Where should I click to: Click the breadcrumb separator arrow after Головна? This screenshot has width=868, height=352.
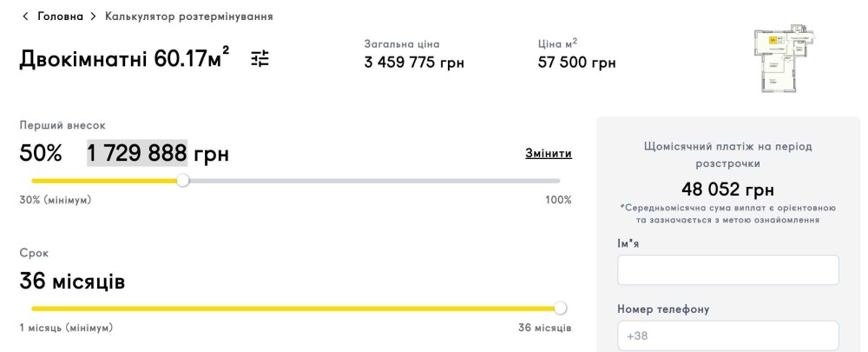94,17
